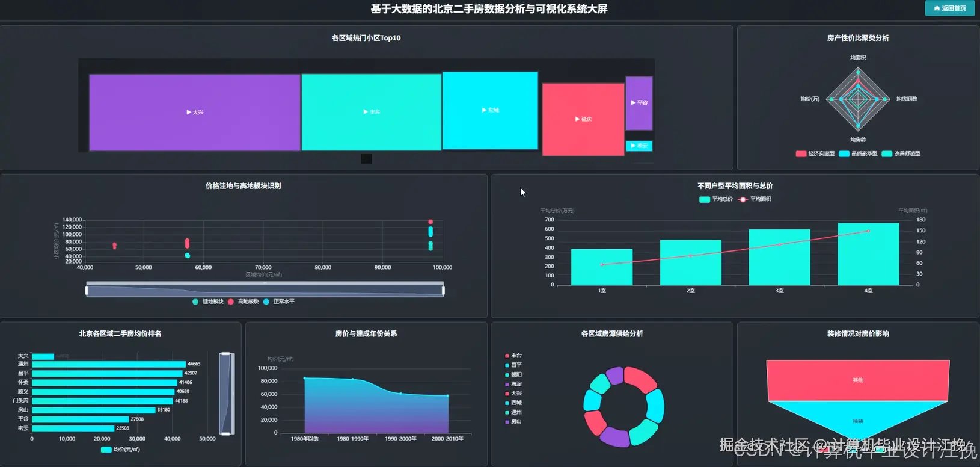Toggle 西城 in the supply donut legend
Viewport: 980px width, 467px height.
point(513,403)
